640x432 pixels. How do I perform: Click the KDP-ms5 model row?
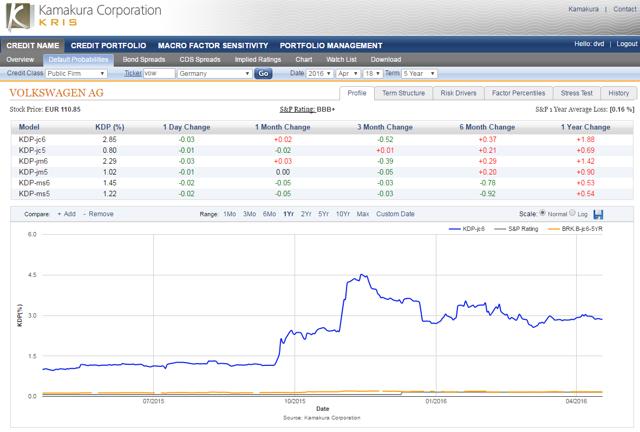(322, 194)
